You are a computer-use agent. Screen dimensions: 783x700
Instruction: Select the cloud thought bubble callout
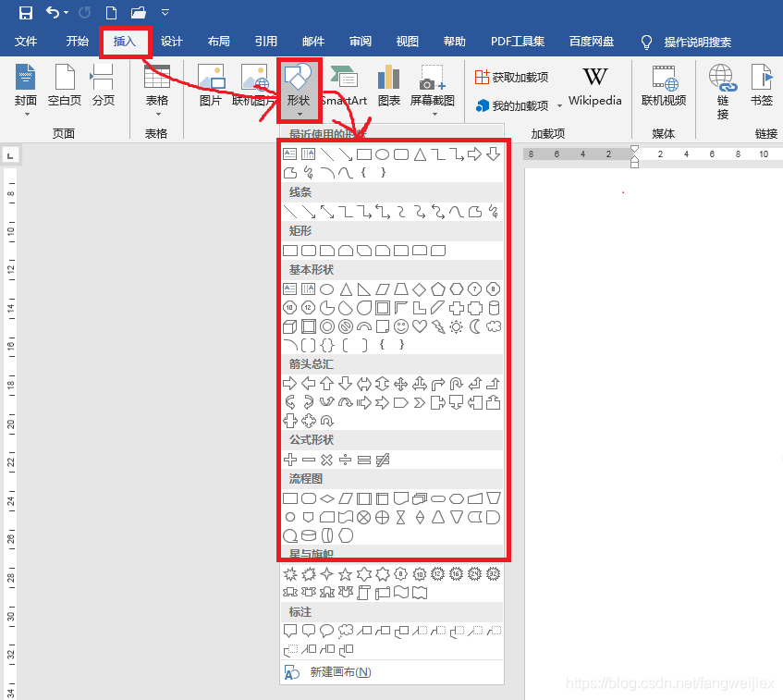click(345, 631)
